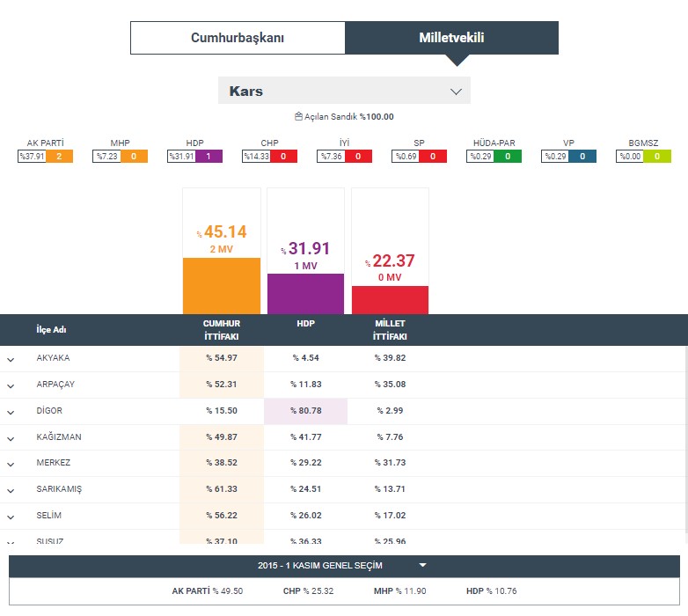Expand the Digor district row chevron

(x=11, y=411)
